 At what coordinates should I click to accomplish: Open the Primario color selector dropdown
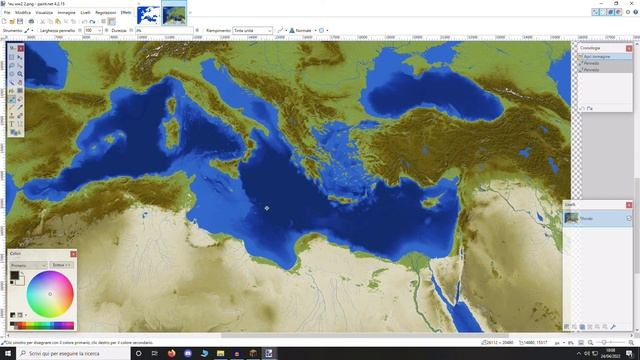(29, 265)
